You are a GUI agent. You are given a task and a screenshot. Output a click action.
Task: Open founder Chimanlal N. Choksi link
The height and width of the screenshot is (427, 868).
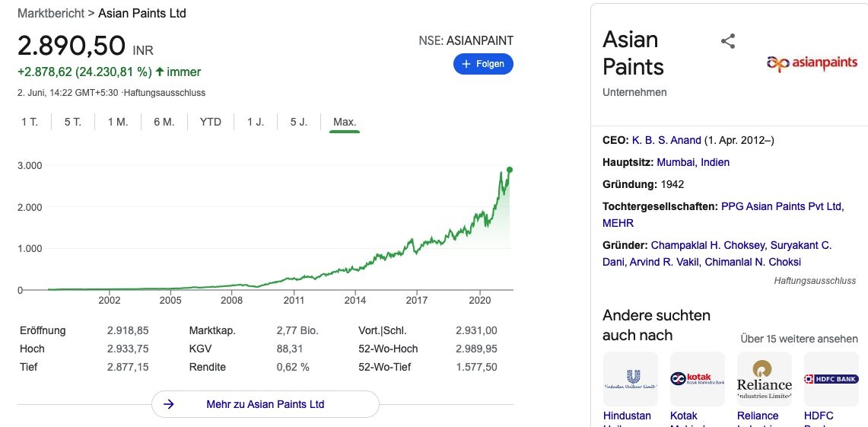click(x=753, y=262)
